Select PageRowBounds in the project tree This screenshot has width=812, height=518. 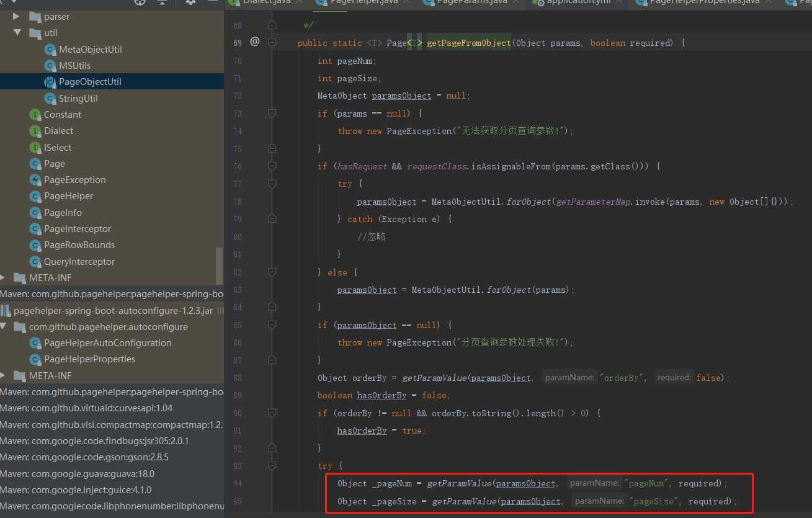pos(79,245)
